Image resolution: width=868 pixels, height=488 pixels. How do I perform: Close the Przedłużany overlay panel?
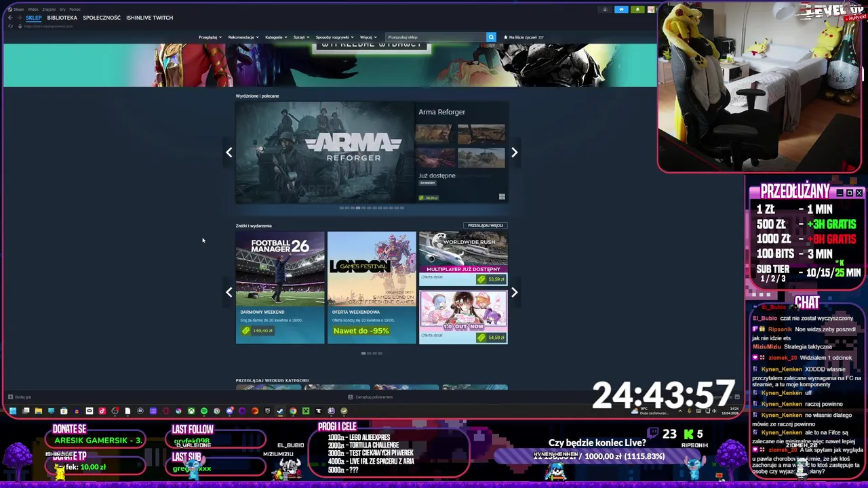coord(859,193)
